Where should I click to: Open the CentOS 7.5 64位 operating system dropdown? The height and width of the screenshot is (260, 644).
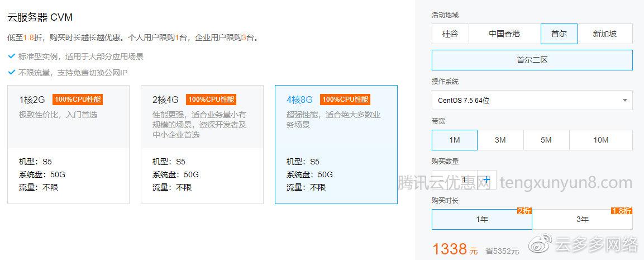pyautogui.click(x=532, y=101)
